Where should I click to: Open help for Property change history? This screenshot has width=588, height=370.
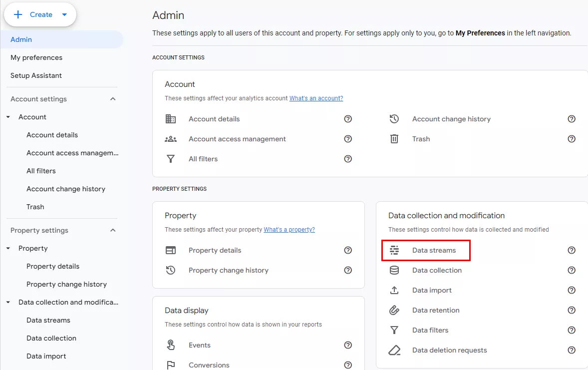(x=348, y=270)
